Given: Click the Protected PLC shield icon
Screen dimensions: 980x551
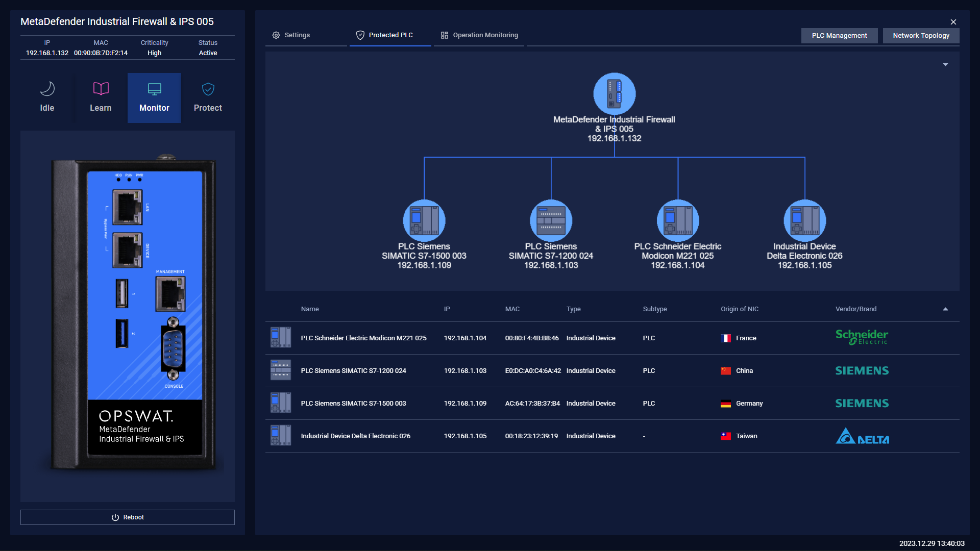Looking at the screenshot, I should tap(360, 35).
